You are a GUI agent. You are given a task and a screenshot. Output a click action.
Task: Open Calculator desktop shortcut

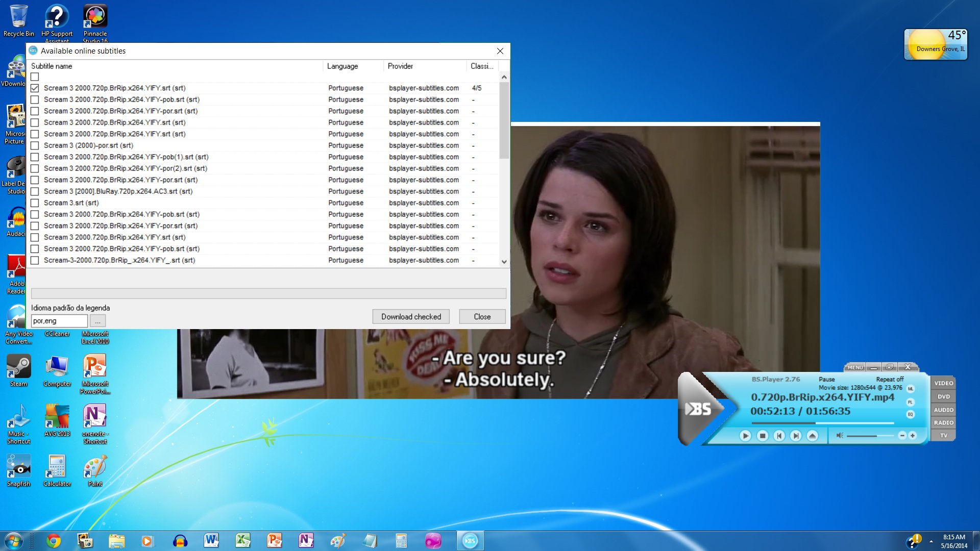[x=57, y=471]
